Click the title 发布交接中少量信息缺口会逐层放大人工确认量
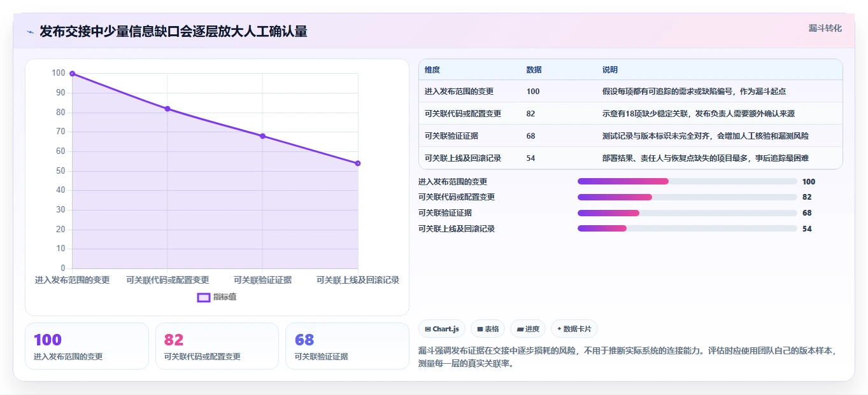Image resolution: width=868 pixels, height=395 pixels. [x=173, y=32]
